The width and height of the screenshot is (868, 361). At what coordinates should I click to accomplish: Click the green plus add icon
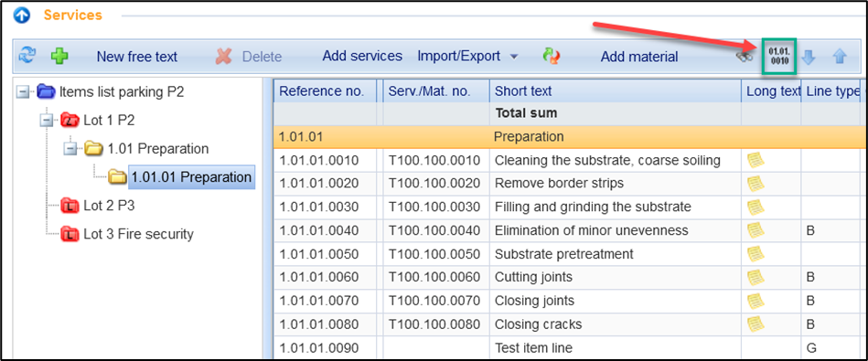[x=59, y=56]
